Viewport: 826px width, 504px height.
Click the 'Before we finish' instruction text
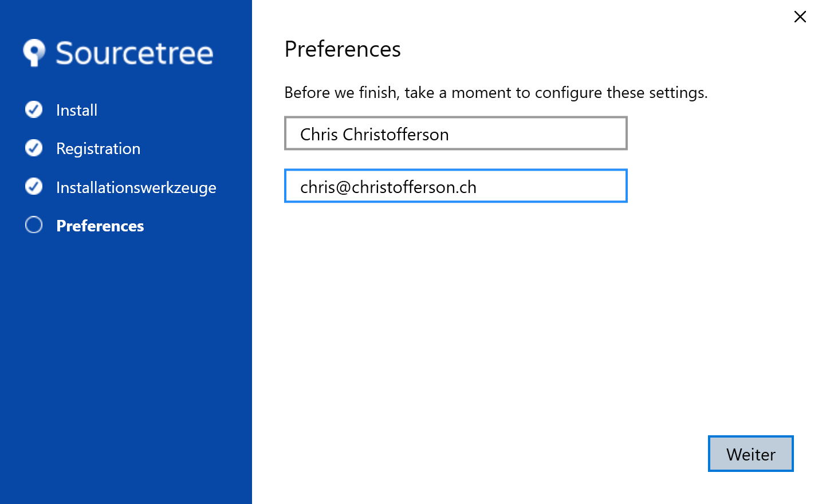coord(495,93)
